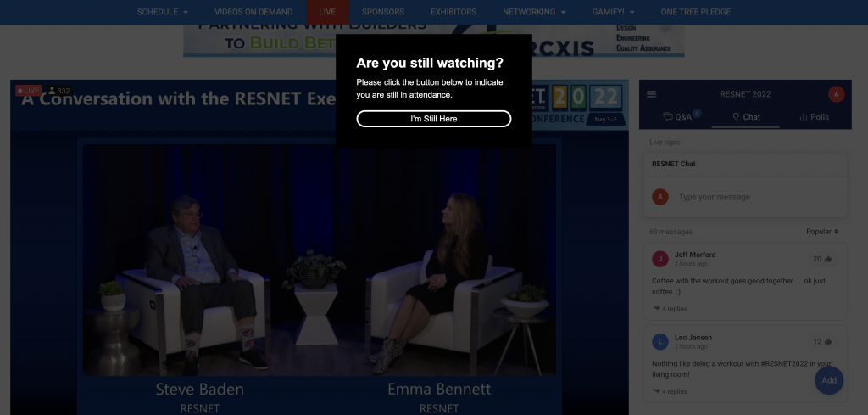This screenshot has width=868, height=415.
Task: Expand the Networking menu
Action: [x=534, y=12]
